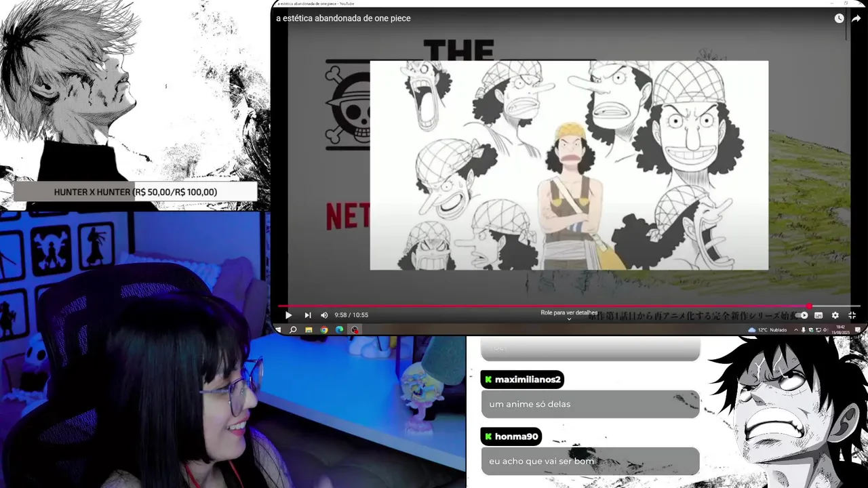The image size is (868, 488).
Task: Open Microsoft Edge from the taskbar
Action: pyautogui.click(x=339, y=330)
